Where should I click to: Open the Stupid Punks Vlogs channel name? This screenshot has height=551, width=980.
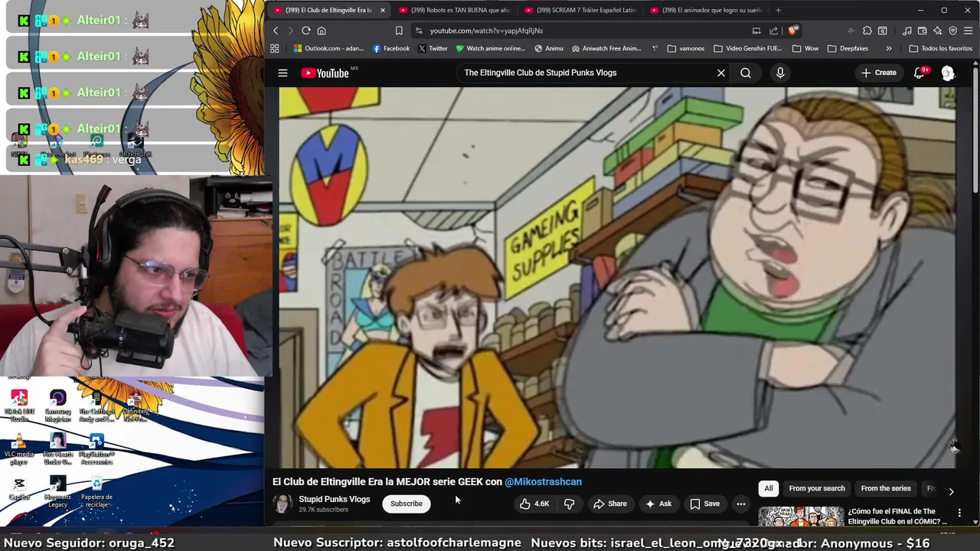(x=334, y=499)
